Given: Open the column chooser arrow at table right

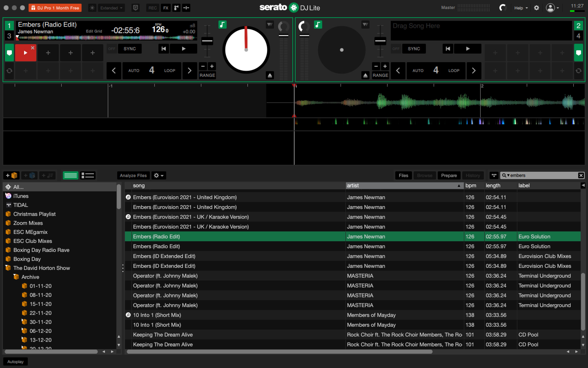Looking at the screenshot, I should pyautogui.click(x=583, y=185).
